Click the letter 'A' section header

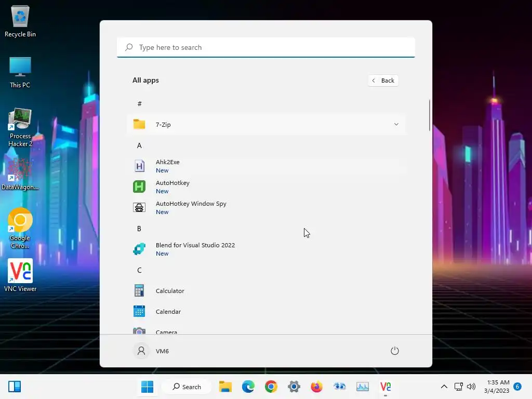[139, 145]
